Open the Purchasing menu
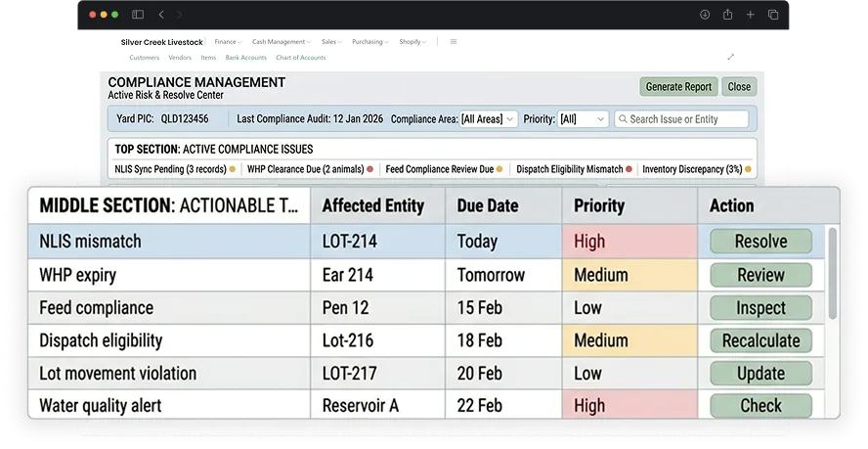Image resolution: width=868 pixels, height=449 pixels. pyautogui.click(x=370, y=41)
